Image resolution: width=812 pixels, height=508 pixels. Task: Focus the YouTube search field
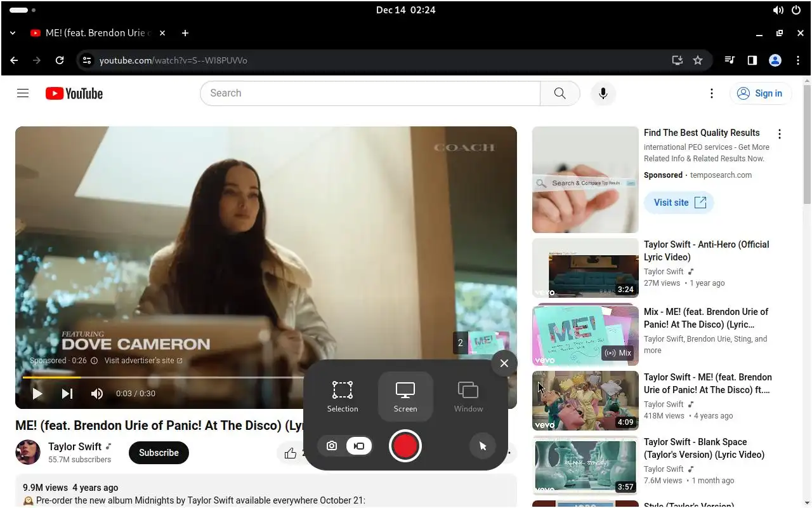pos(370,93)
